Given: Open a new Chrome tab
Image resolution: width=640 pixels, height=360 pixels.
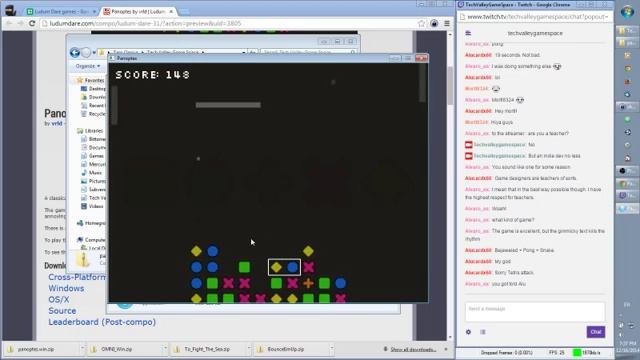Looking at the screenshot, I should click(x=184, y=12).
